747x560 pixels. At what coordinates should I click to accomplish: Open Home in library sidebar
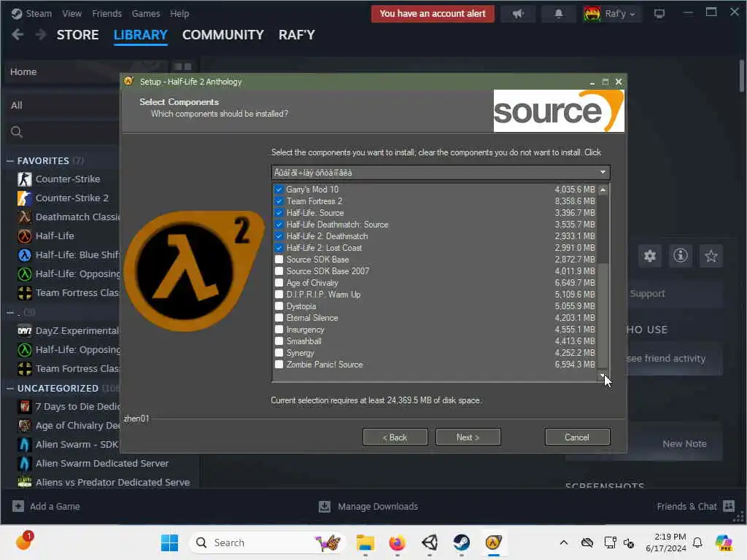tap(23, 72)
